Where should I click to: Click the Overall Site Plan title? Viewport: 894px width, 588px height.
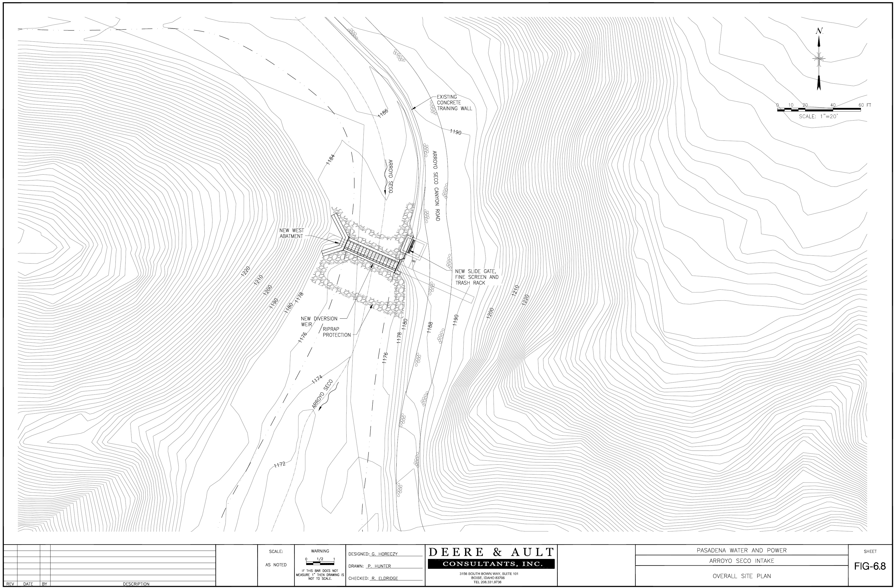tap(741, 576)
